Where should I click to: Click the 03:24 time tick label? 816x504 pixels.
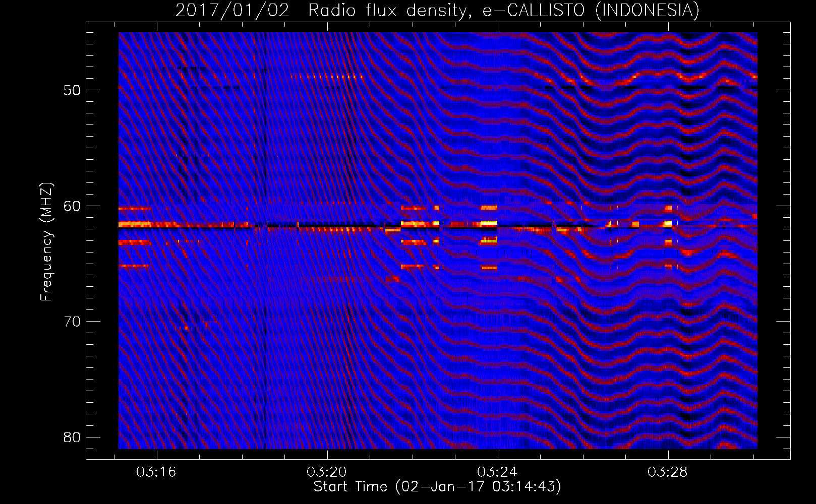coord(497,472)
